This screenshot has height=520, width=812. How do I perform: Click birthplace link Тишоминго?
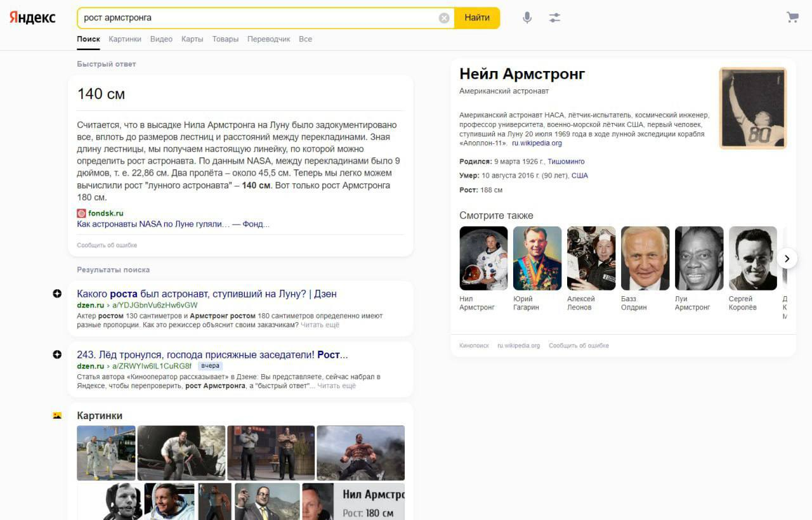[x=566, y=162]
